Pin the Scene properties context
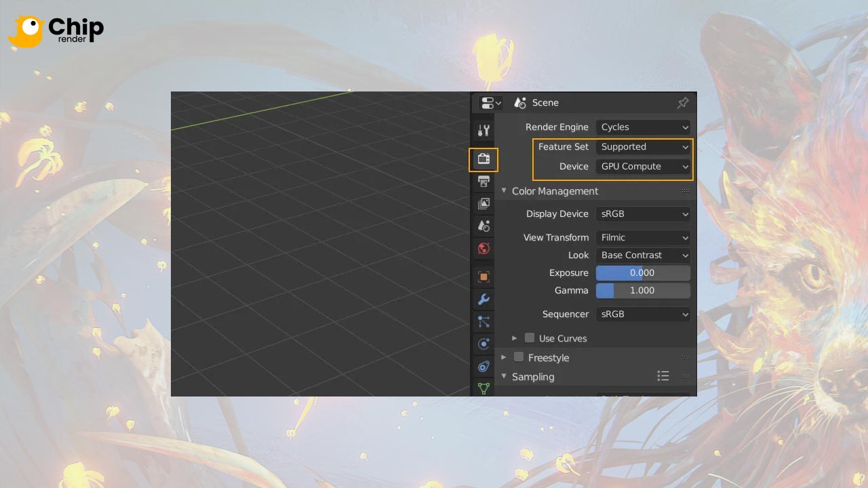This screenshot has height=488, width=868. (683, 102)
